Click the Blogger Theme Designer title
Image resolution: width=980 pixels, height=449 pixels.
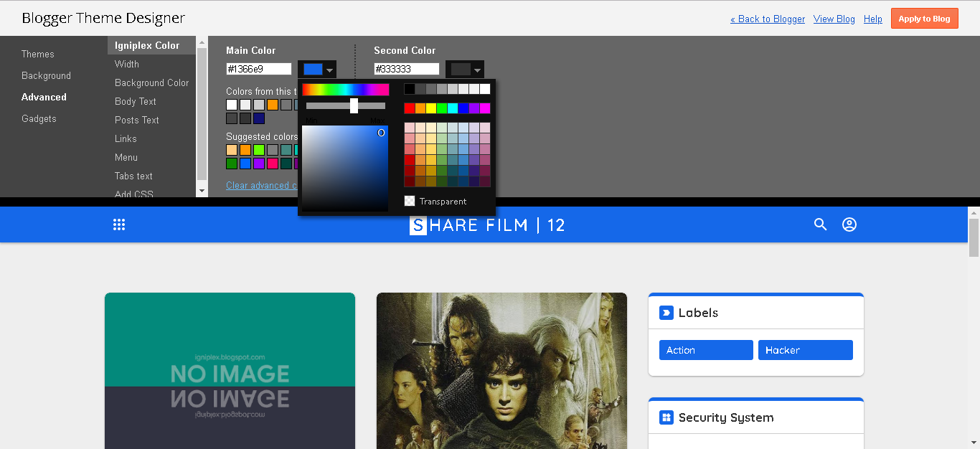tap(103, 18)
